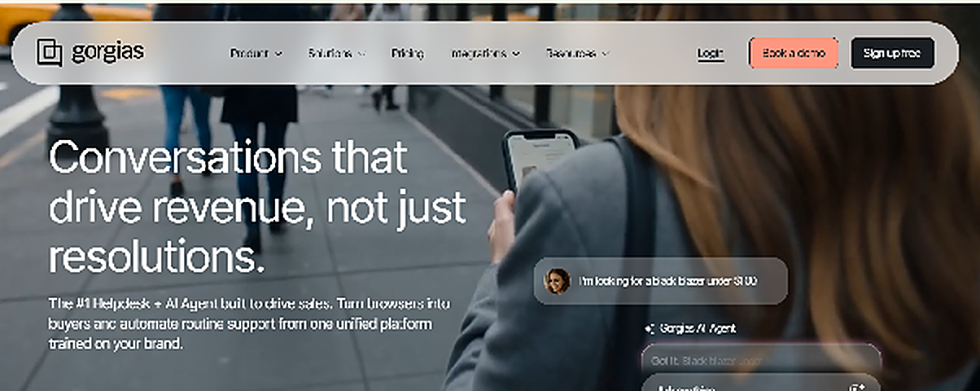Viewport: 980px width, 391px height.
Task: Go to the Pricing page
Action: (x=407, y=53)
